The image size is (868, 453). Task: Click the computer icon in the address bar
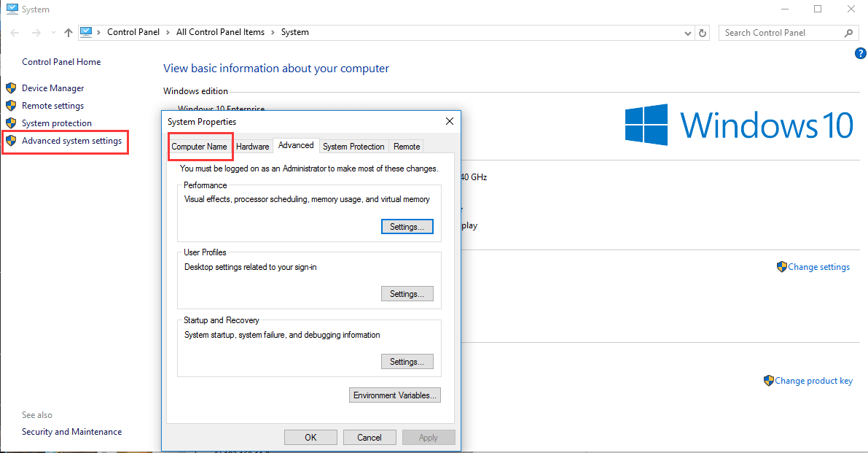pyautogui.click(x=86, y=32)
